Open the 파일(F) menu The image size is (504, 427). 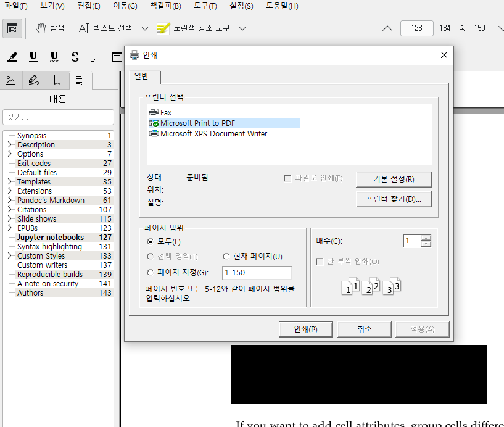pos(16,6)
